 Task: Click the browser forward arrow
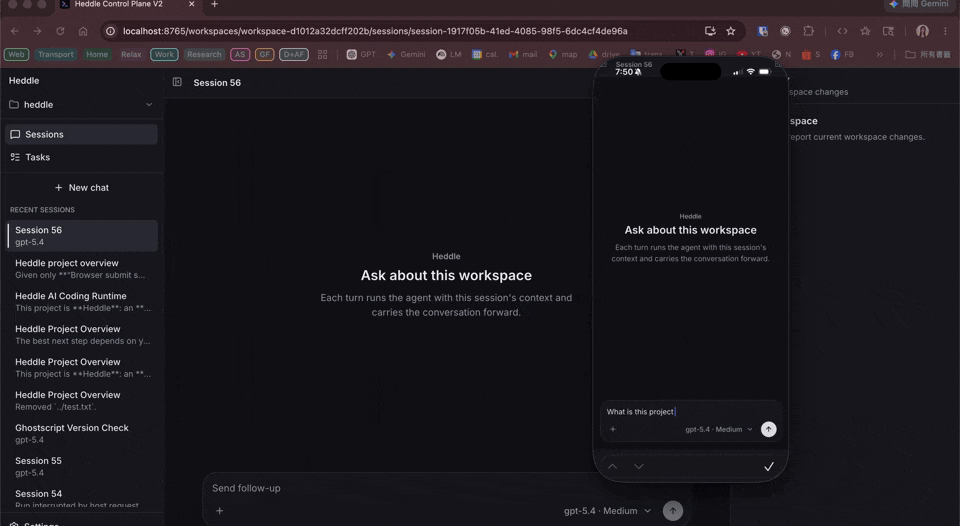(x=37, y=31)
